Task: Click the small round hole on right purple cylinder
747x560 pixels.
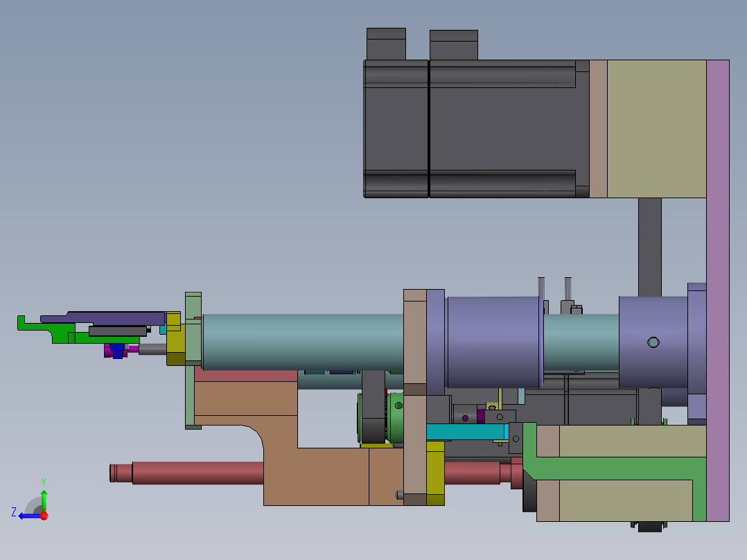Action: [x=653, y=342]
